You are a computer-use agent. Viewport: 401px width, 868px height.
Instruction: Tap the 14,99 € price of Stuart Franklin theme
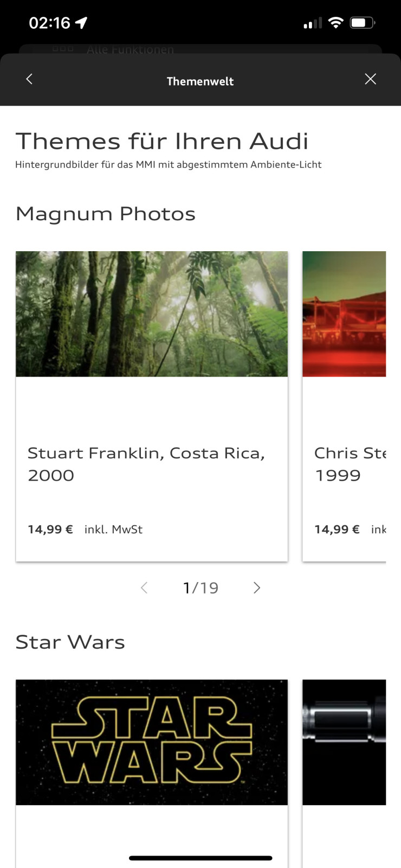click(50, 529)
